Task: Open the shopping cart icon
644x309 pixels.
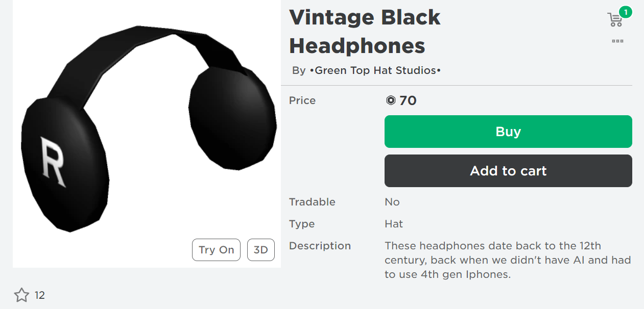Action: point(615,20)
